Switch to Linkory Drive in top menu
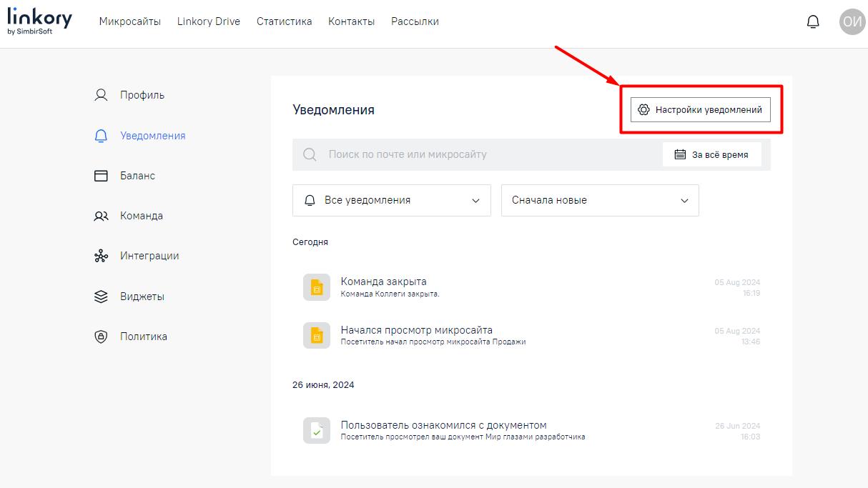 click(x=208, y=21)
